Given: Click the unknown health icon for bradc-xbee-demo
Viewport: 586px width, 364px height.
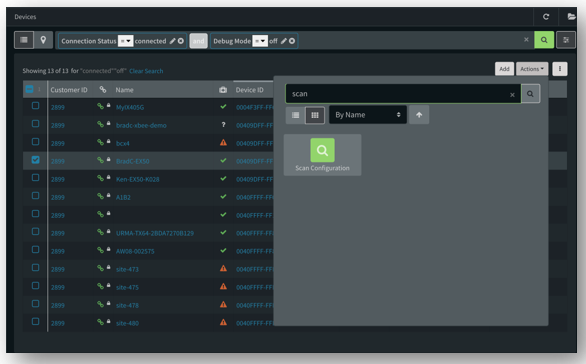Looking at the screenshot, I should click(x=223, y=124).
